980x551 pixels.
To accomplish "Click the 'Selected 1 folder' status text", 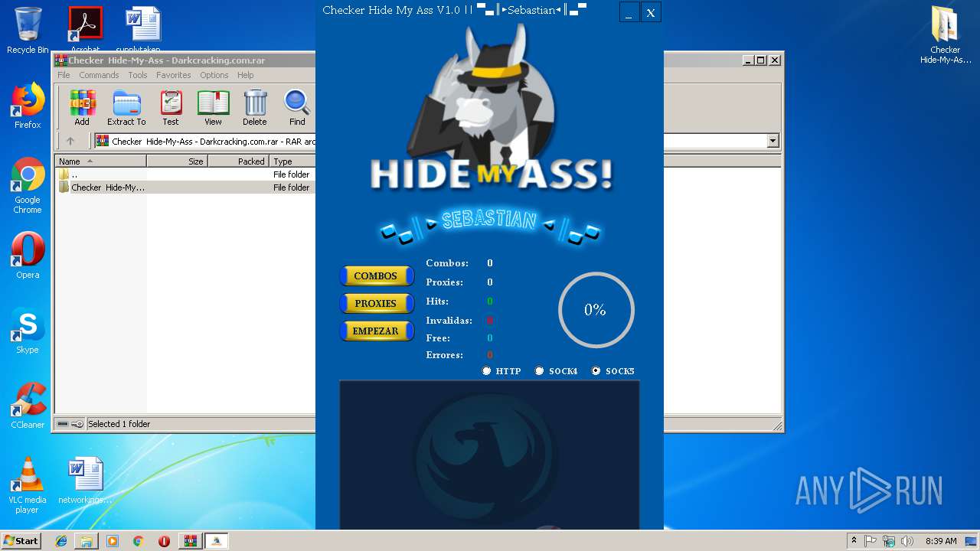I will click(119, 424).
